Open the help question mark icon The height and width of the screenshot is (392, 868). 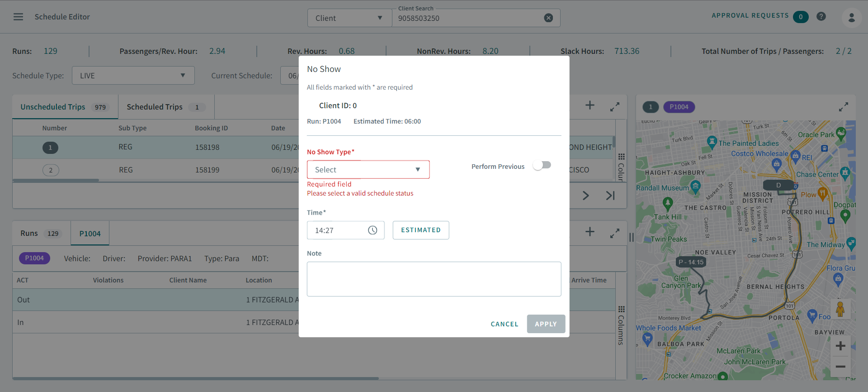tap(821, 16)
